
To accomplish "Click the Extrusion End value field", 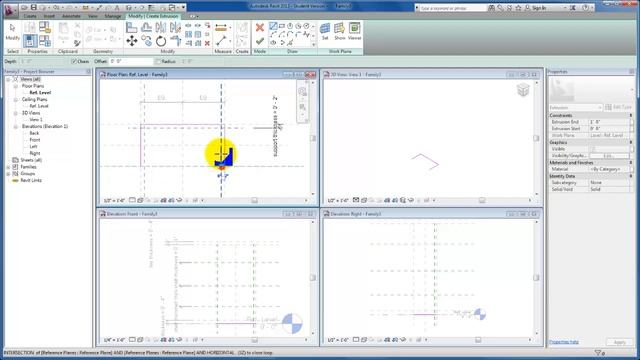I will pos(609,122).
